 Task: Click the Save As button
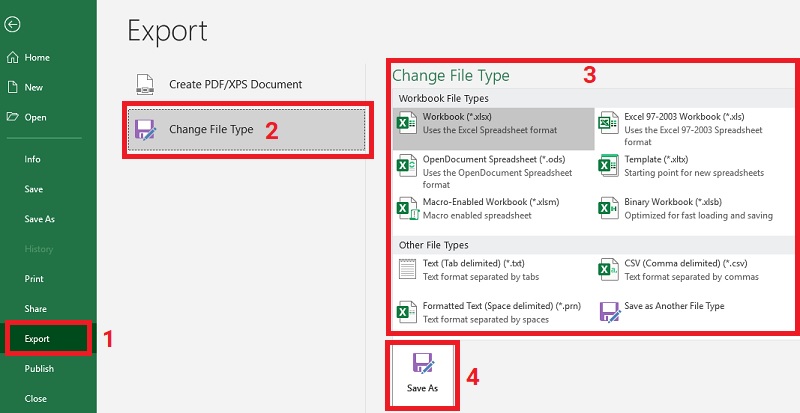point(422,375)
